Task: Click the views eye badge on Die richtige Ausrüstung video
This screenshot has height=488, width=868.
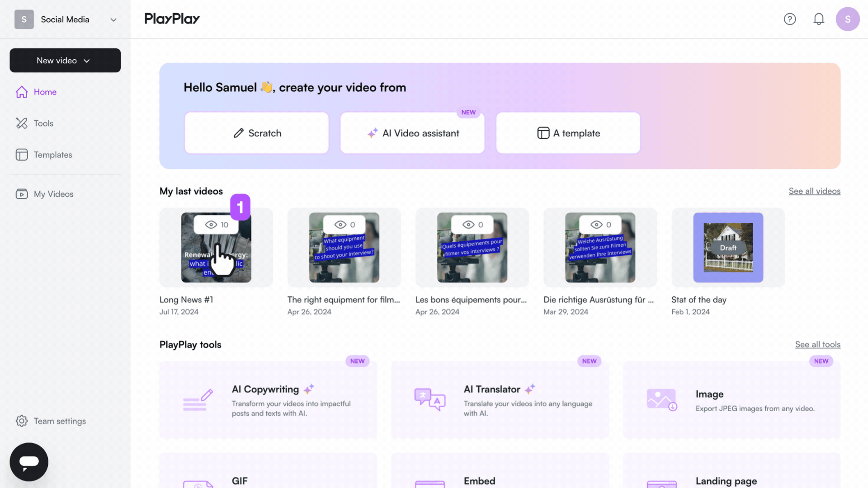Action: pos(600,225)
